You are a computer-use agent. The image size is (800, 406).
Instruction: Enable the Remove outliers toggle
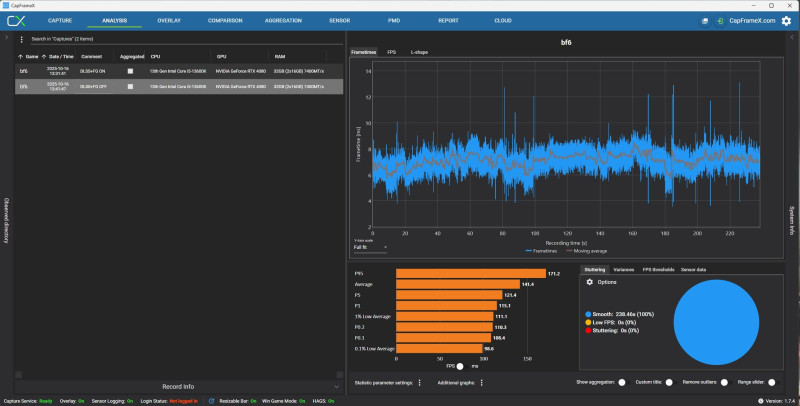coord(727,382)
